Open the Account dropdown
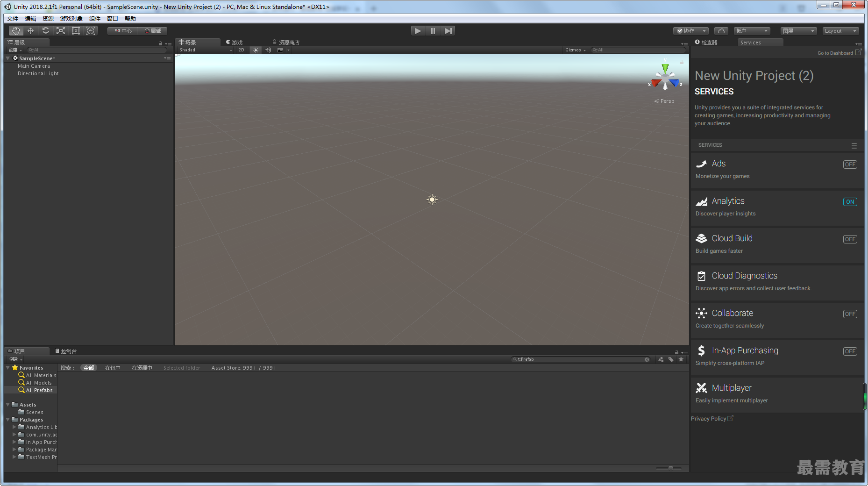Screen dimensions: 868x486 point(752,31)
